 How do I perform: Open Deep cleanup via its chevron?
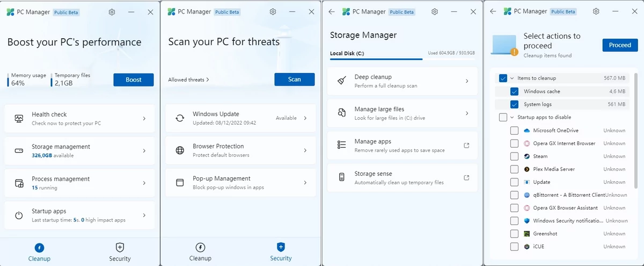(467, 81)
